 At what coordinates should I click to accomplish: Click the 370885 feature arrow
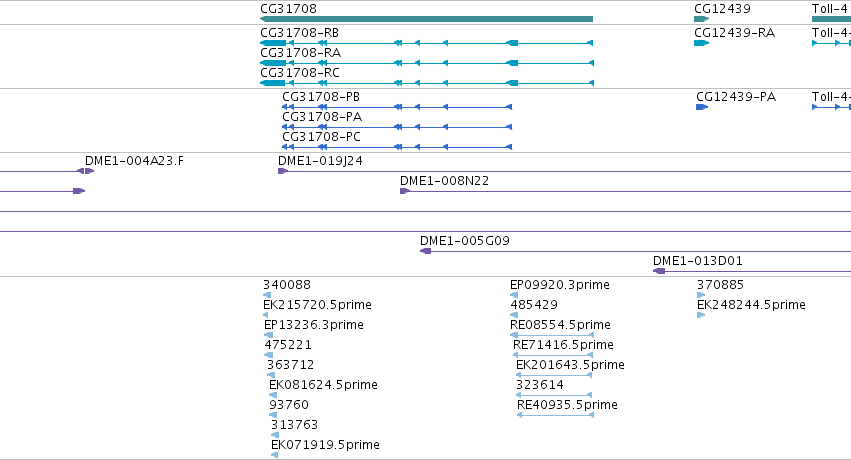[x=701, y=295]
